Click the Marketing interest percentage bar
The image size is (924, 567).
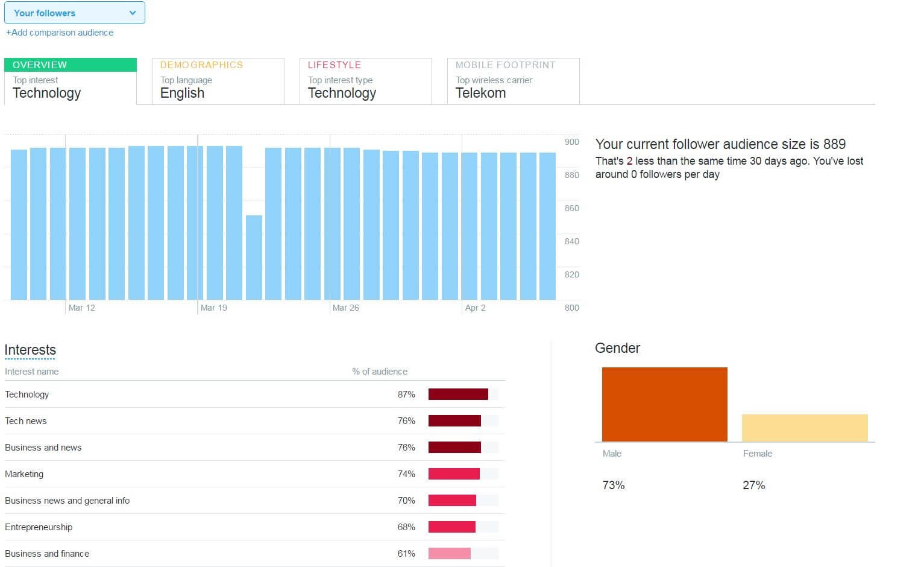tap(454, 474)
